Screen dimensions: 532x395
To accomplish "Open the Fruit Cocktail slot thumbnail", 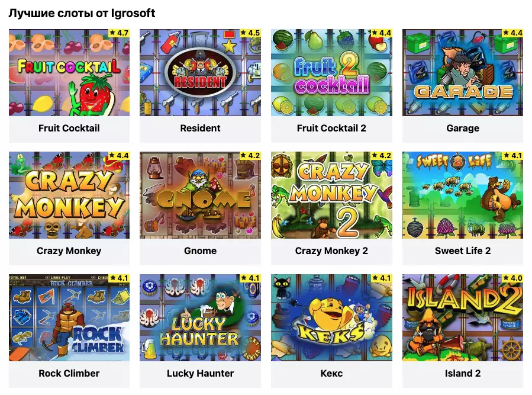I will [x=69, y=72].
